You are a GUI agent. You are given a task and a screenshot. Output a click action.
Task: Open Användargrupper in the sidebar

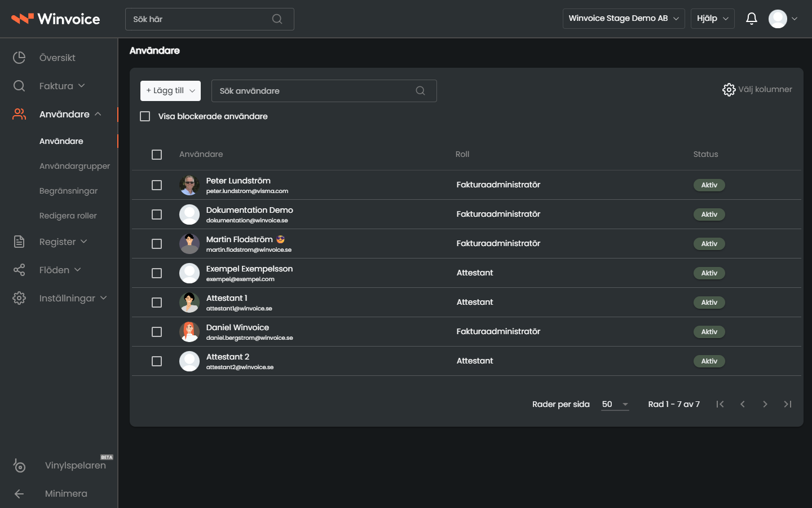(74, 166)
